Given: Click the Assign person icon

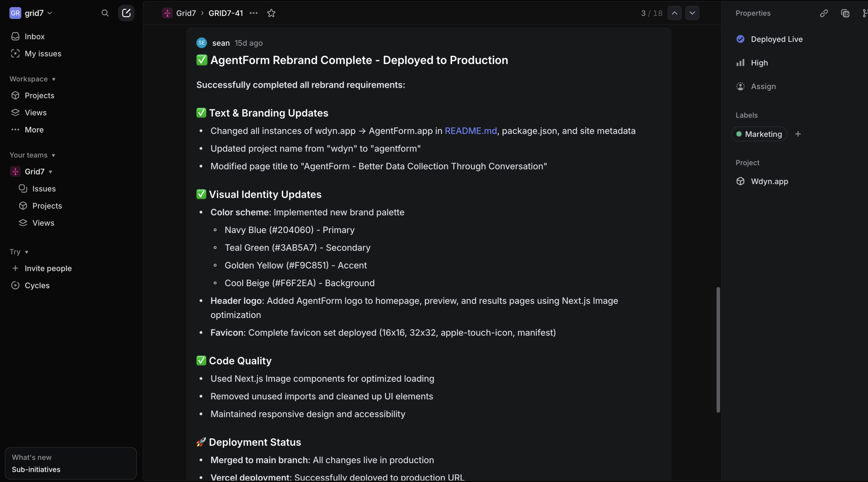Looking at the screenshot, I should click(x=741, y=86).
